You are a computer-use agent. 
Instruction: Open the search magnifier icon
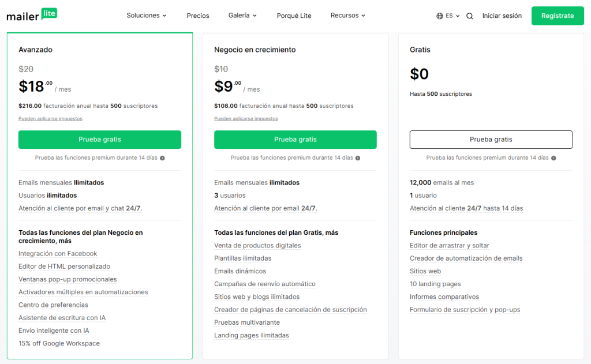(469, 16)
